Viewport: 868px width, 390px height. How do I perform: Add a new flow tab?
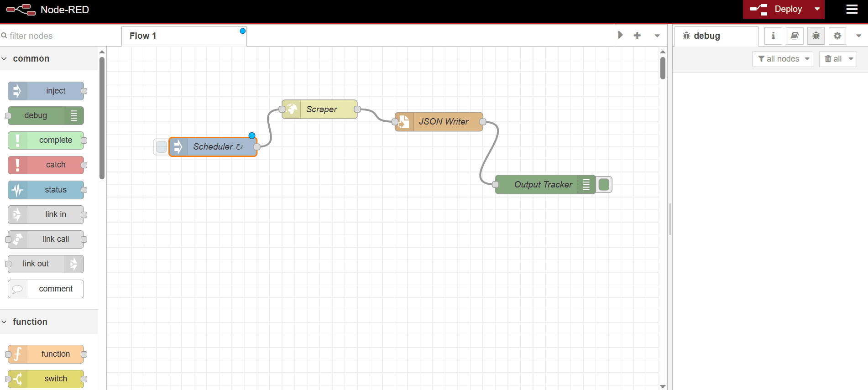tap(637, 36)
